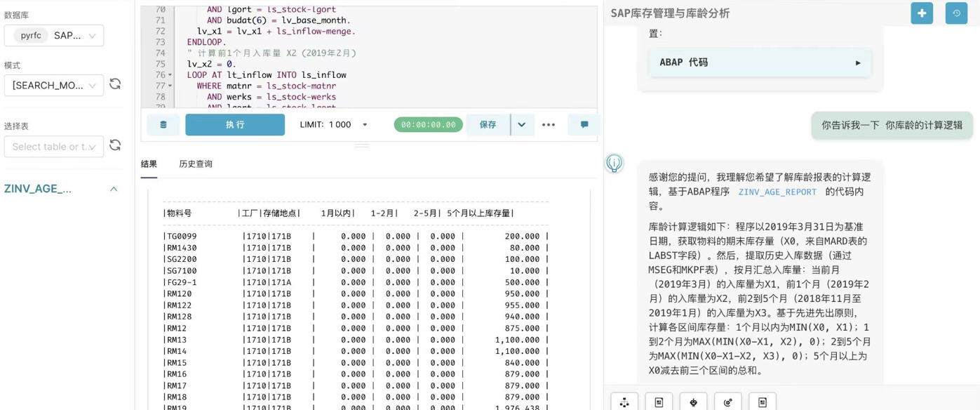Refresh the 选择表 table list

pyautogui.click(x=115, y=145)
